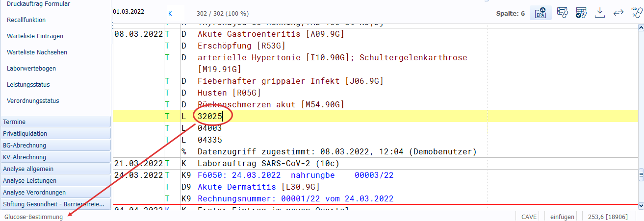Select Fieberhafter grippaler Infekt [J06.9G]

[290, 81]
